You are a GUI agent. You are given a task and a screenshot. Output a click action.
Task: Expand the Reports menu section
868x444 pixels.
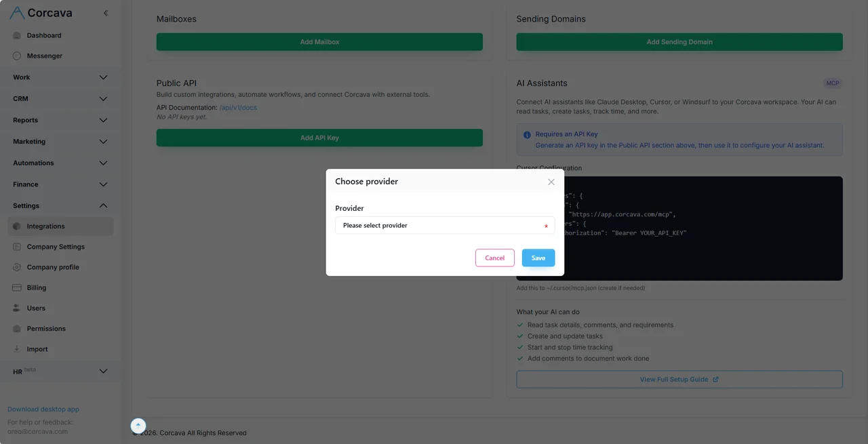[60, 120]
